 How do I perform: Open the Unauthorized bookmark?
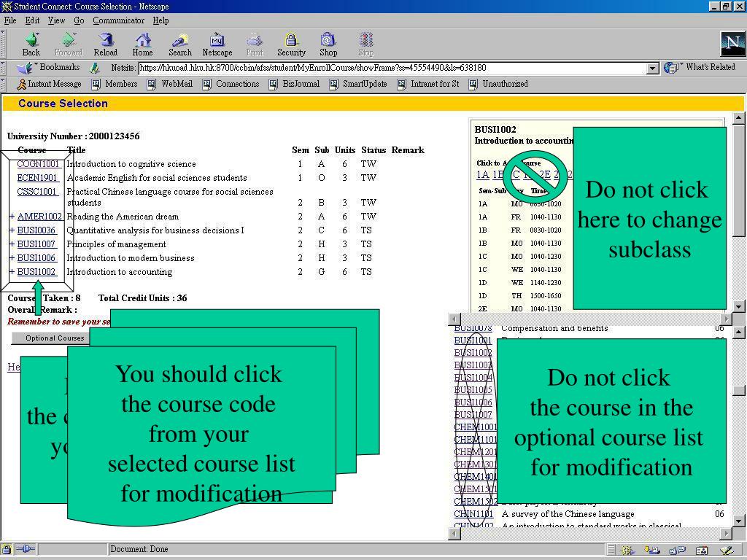498,84
